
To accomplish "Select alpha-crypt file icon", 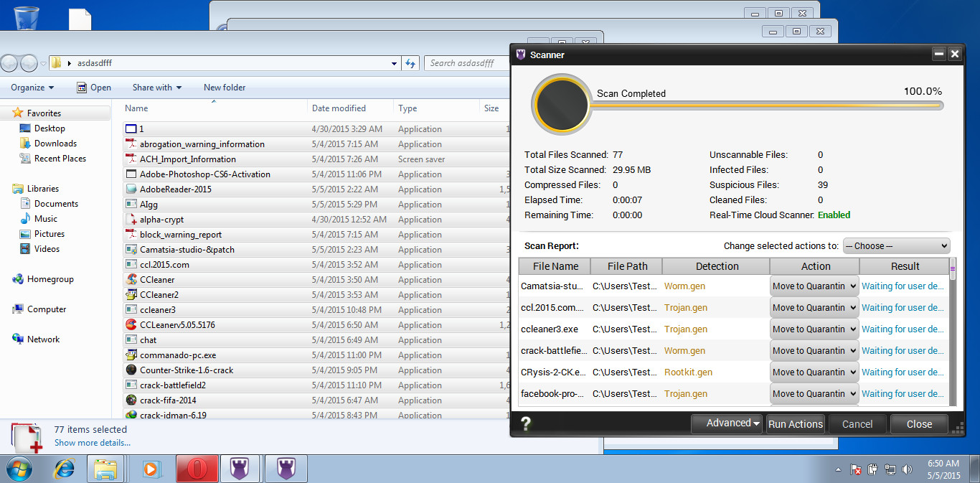I will pos(131,220).
